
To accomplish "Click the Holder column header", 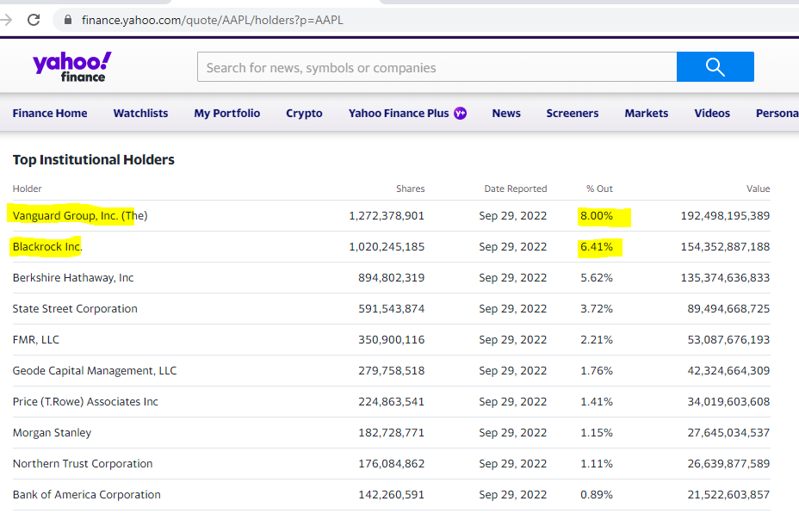I will [27, 189].
